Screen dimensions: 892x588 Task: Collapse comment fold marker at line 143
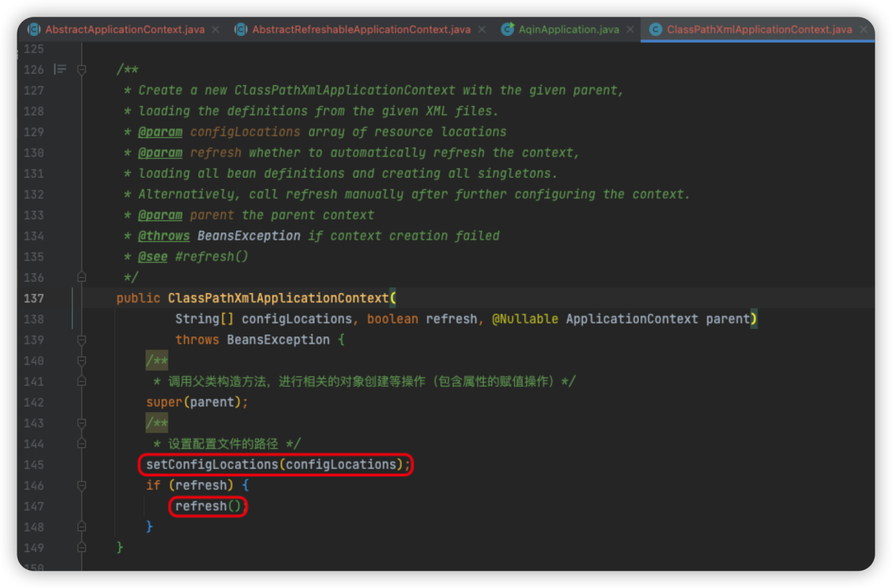(x=82, y=423)
